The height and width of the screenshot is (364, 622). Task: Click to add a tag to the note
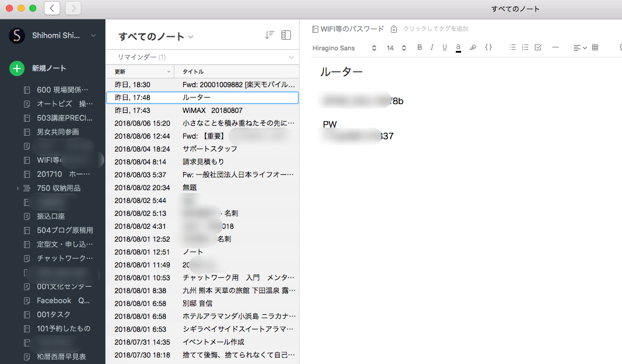coord(435,29)
